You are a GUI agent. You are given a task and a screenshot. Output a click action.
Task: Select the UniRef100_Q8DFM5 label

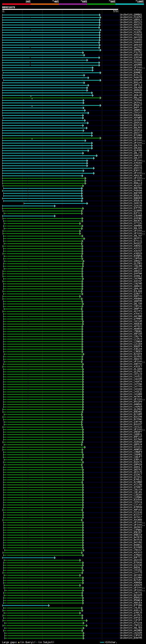pyautogui.click(x=131, y=301)
